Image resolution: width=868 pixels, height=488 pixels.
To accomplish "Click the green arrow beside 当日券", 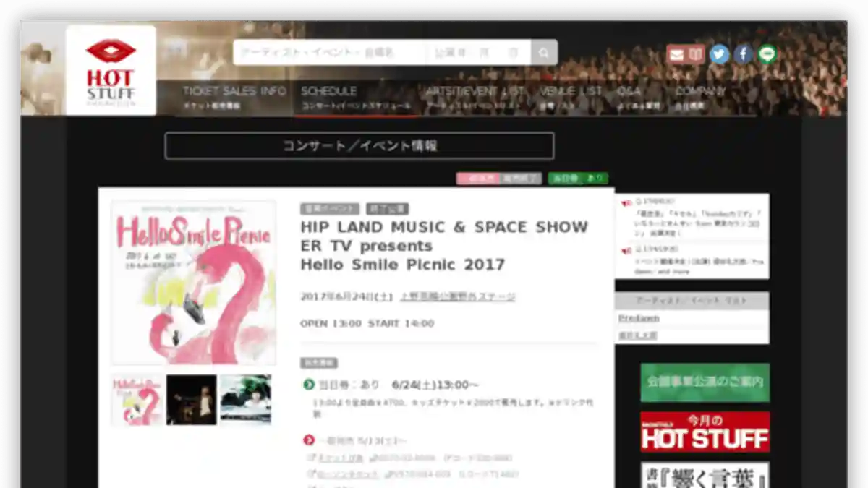I will 309,385.
